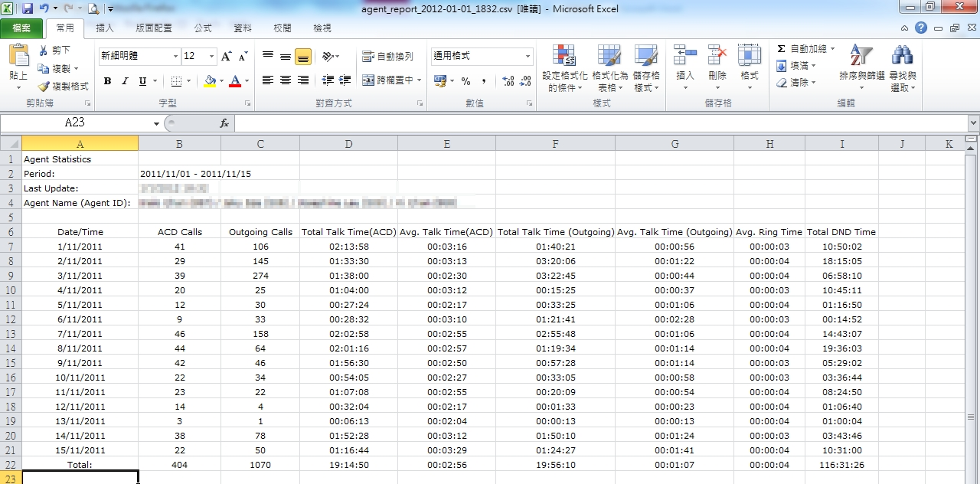
Task: Click the Print Preview quick access icon
Action: [x=93, y=9]
